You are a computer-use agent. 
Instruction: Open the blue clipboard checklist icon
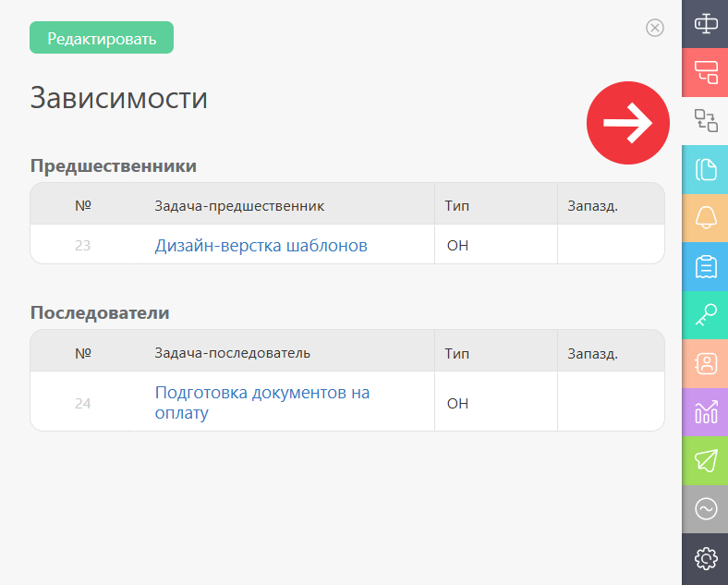click(x=705, y=266)
